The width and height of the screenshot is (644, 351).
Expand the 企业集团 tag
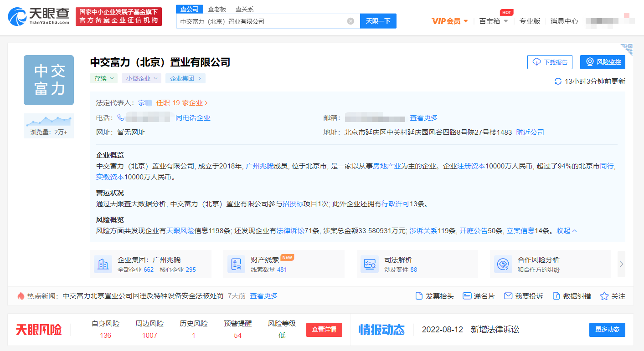pyautogui.click(x=185, y=78)
